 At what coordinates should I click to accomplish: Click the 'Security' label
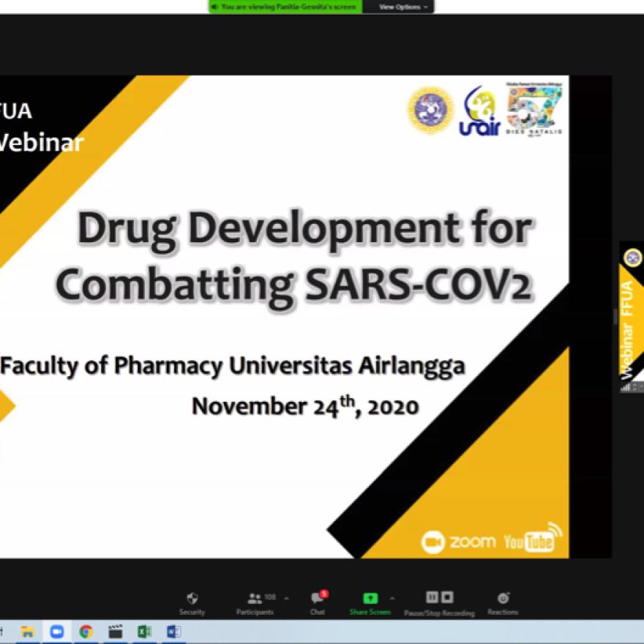192,612
